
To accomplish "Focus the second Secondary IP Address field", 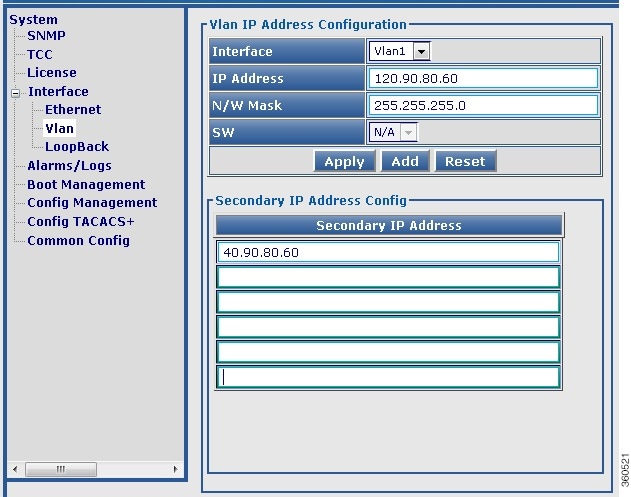I will [388, 277].
